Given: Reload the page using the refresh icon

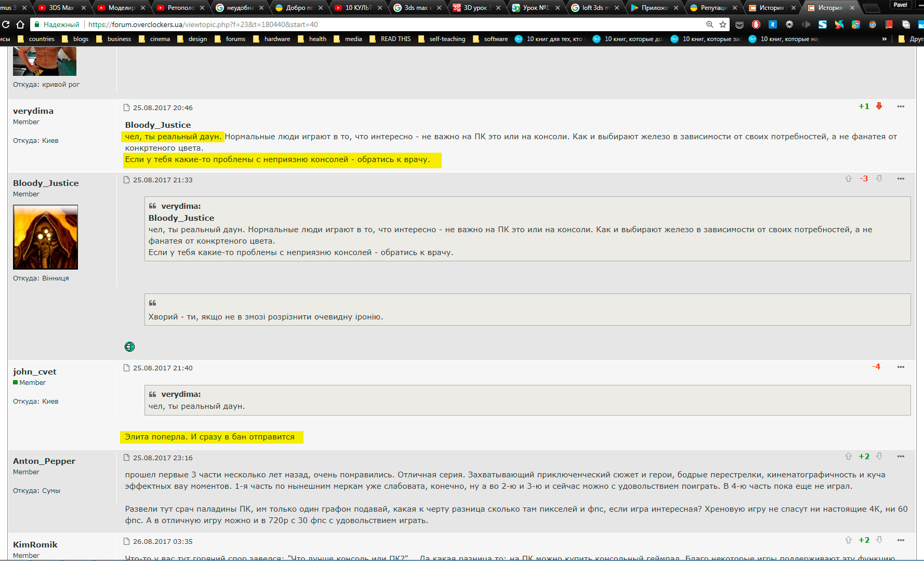Looking at the screenshot, I should (6, 24).
